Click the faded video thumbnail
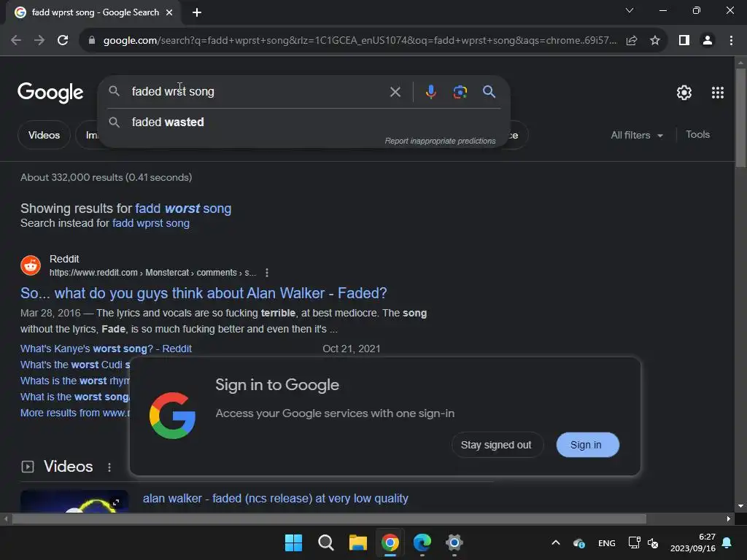Image resolution: width=747 pixels, height=560 pixels. pos(74,501)
